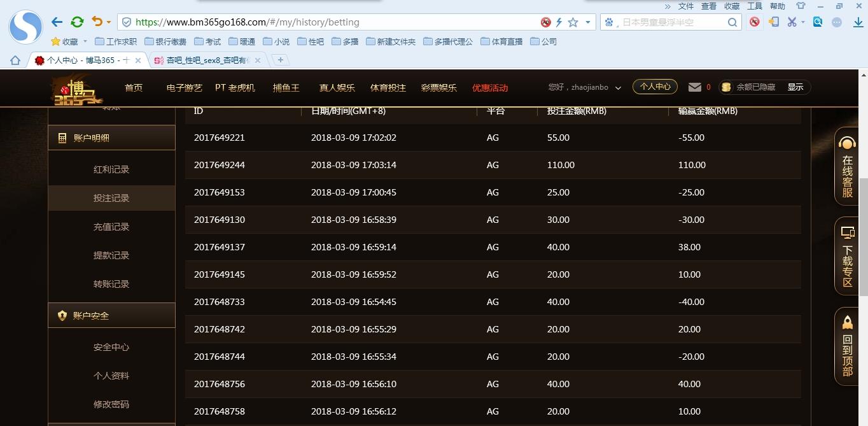Click the magnifier search button
Viewport: 868px width, 426px height.
tap(732, 22)
